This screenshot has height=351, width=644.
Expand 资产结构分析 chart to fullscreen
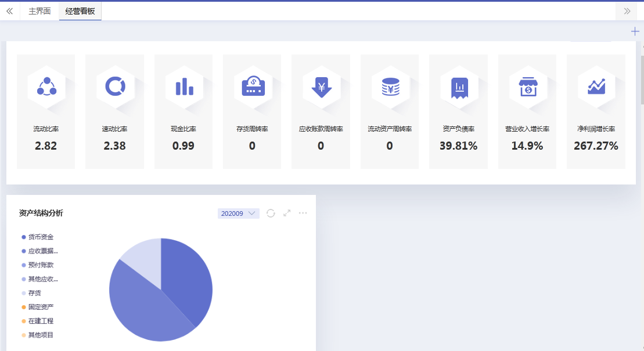pyautogui.click(x=287, y=214)
